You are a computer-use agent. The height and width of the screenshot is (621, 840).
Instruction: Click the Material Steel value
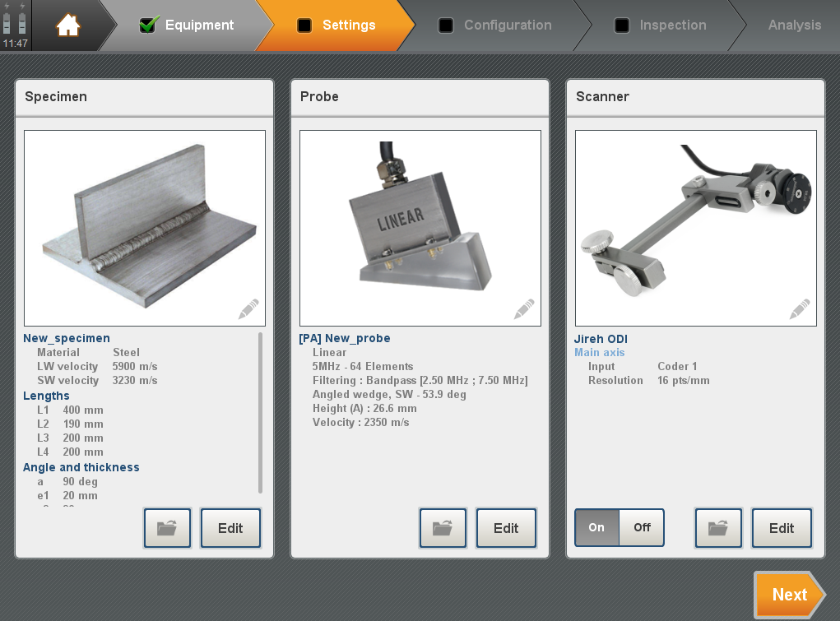tap(127, 353)
